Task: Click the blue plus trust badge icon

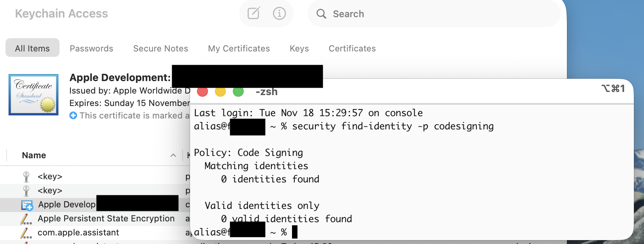Action: coord(73,115)
